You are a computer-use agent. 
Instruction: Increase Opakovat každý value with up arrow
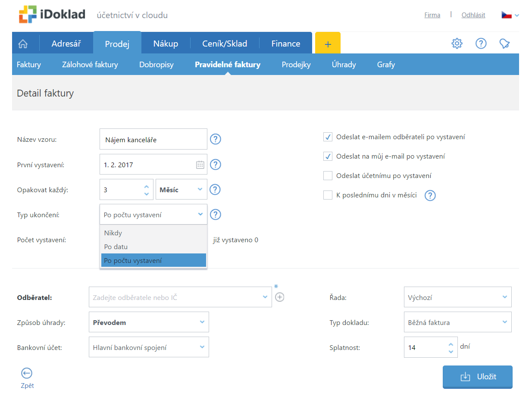[x=146, y=187]
